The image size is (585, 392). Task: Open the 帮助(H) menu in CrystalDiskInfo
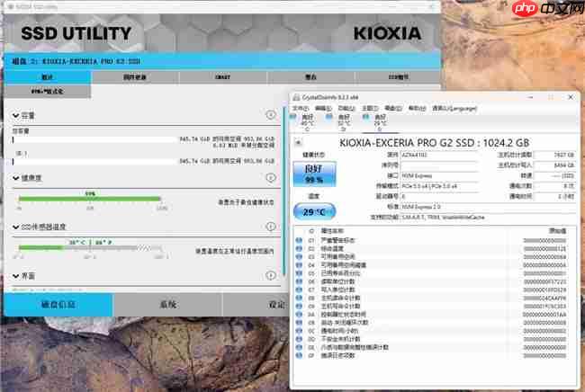tap(417, 109)
